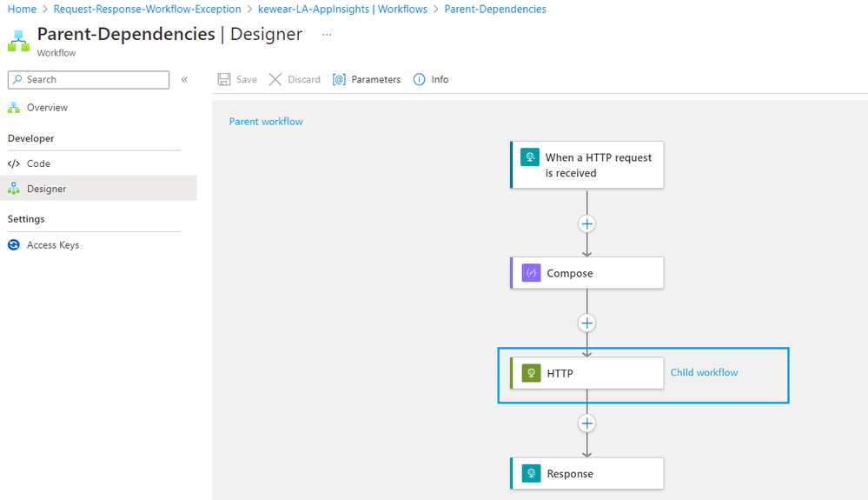Screen dimensions: 868x500
Task: Click the Home breadcrumb link
Action: tap(22, 10)
